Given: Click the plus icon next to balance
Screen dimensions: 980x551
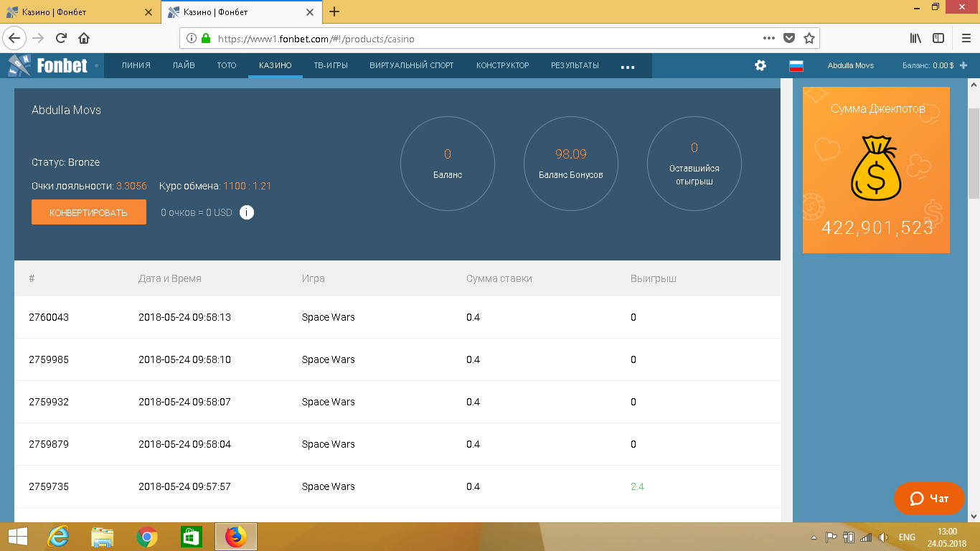Looking at the screenshot, I should [x=963, y=65].
